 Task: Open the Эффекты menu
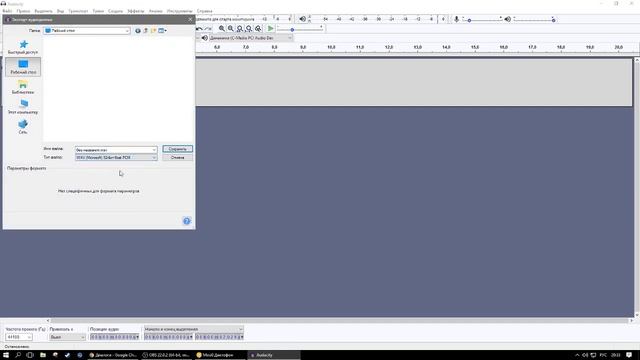pyautogui.click(x=136, y=11)
